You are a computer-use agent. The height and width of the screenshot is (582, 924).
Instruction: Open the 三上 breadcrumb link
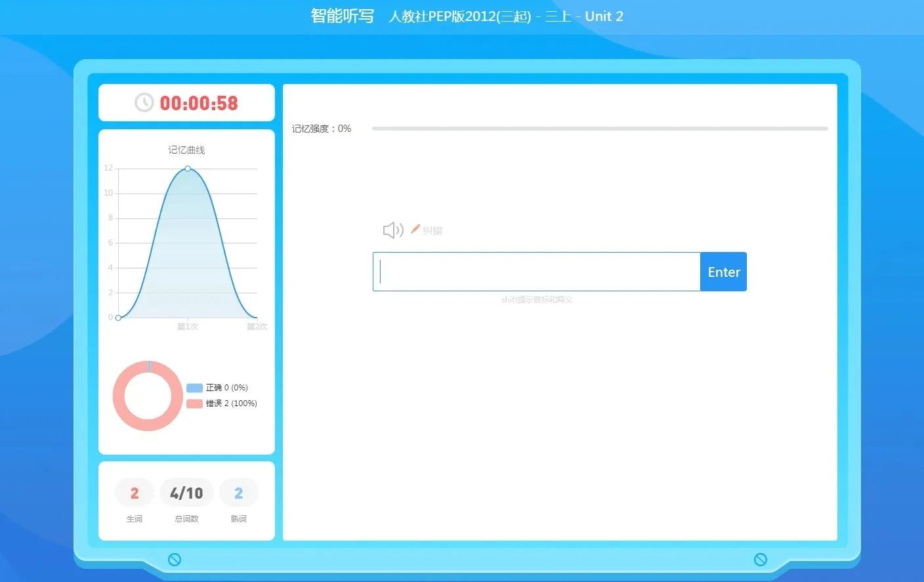(x=558, y=16)
